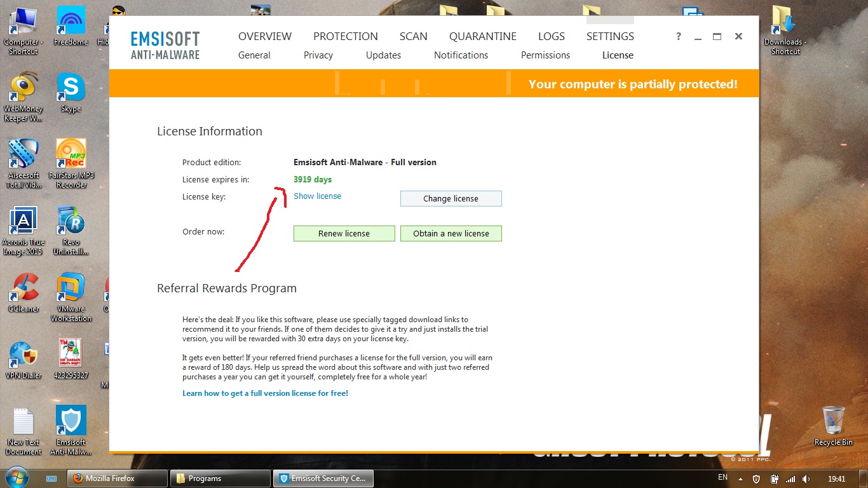Select the License settings subtab
868x488 pixels.
618,55
